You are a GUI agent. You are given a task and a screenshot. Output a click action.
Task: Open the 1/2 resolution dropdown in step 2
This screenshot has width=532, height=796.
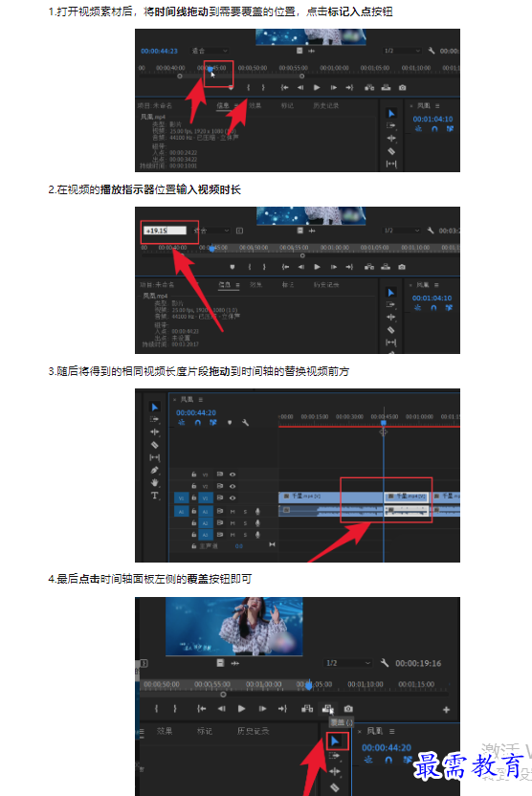pos(401,231)
